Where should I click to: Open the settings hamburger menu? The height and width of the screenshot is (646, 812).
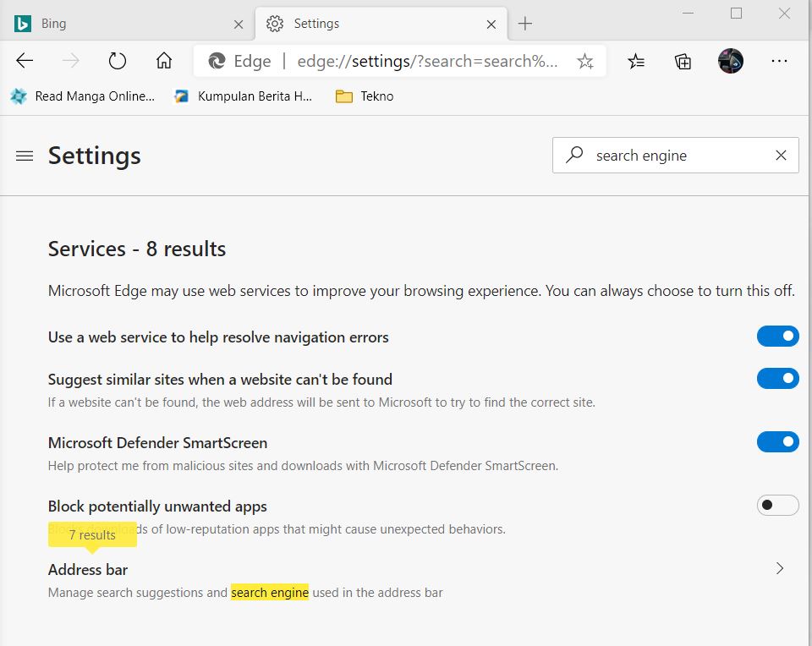click(x=25, y=156)
